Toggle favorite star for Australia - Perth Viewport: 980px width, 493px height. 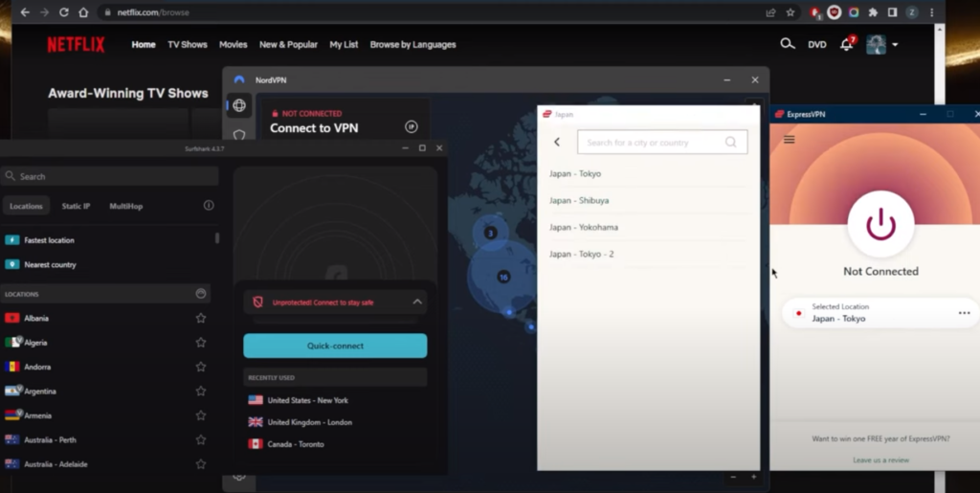click(x=201, y=439)
